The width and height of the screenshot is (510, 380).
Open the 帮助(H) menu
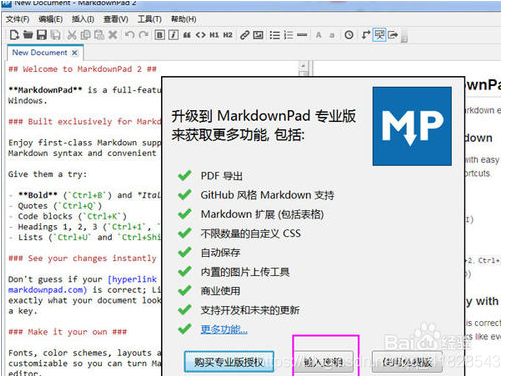183,19
